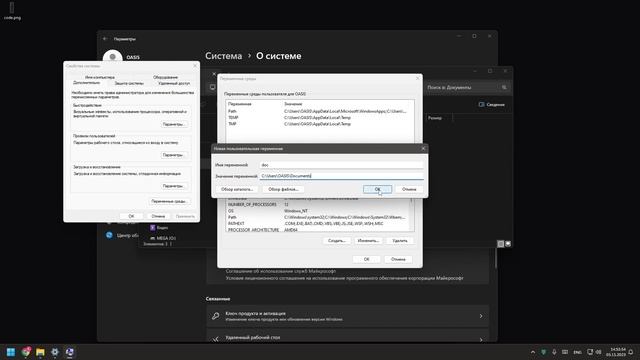Open Settings gear icon on taskbar
640x360 pixels.
(55, 352)
